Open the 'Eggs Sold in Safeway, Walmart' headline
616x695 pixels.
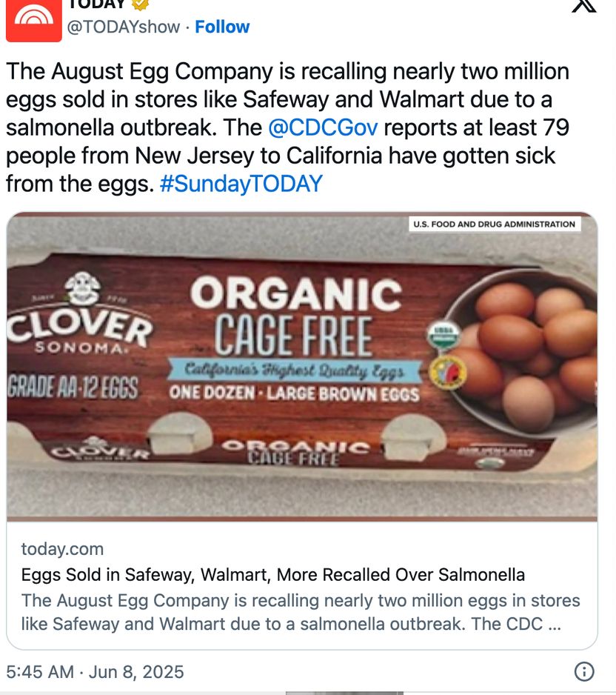tap(272, 575)
